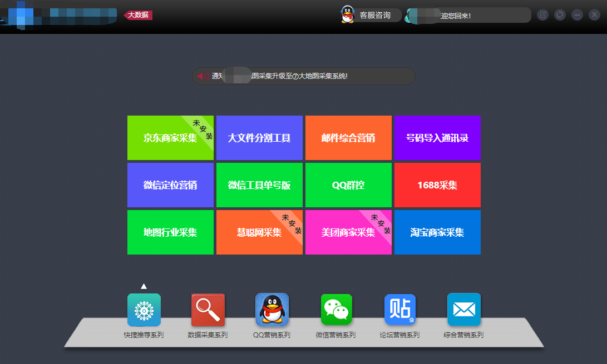Select the 快捷推荐系列 label

click(144, 335)
